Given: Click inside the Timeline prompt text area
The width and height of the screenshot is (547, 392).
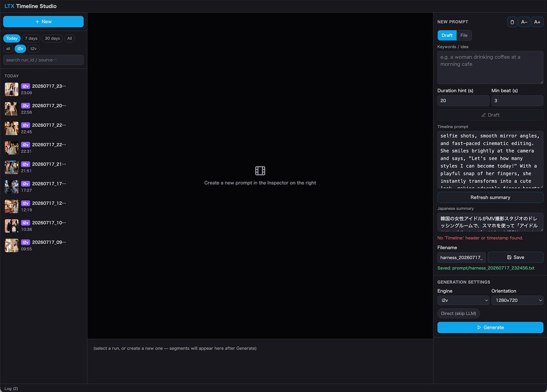Looking at the screenshot, I should tap(490, 160).
